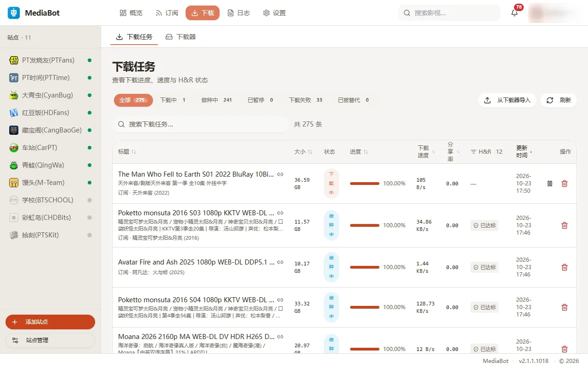
Task: Switch to the 下载器 tab
Action: click(x=181, y=37)
